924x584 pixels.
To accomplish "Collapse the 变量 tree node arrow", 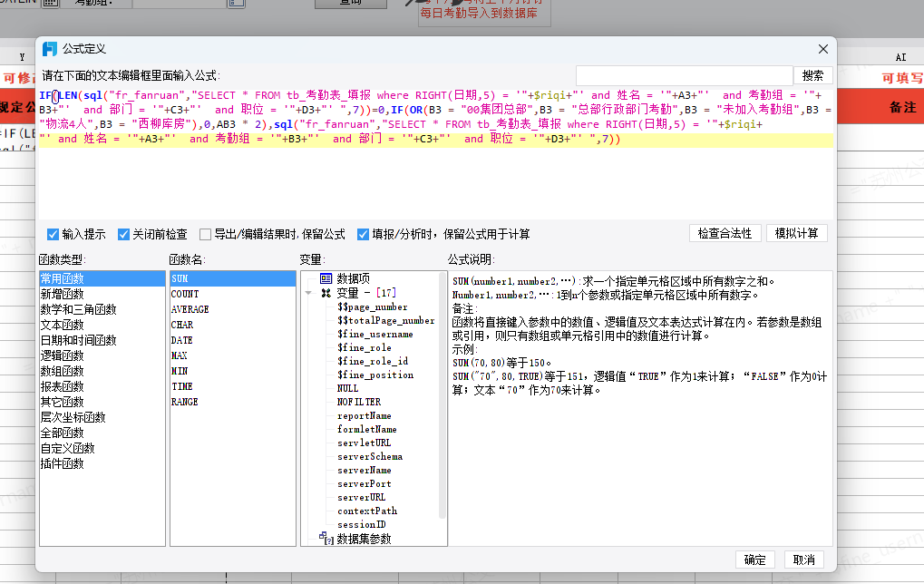I will tap(308, 293).
